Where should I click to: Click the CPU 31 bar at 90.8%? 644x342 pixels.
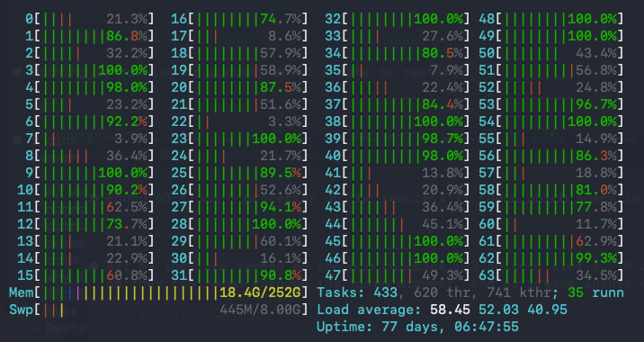coord(239,275)
